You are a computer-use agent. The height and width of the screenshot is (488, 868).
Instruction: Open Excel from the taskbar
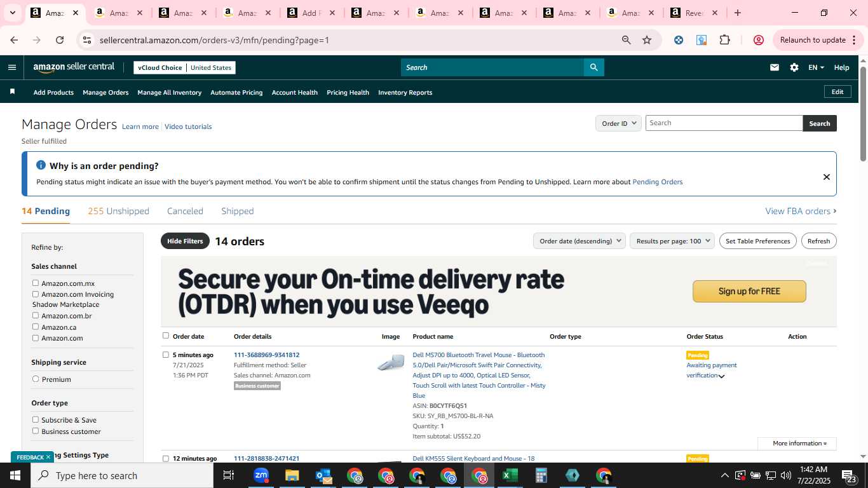point(510,475)
